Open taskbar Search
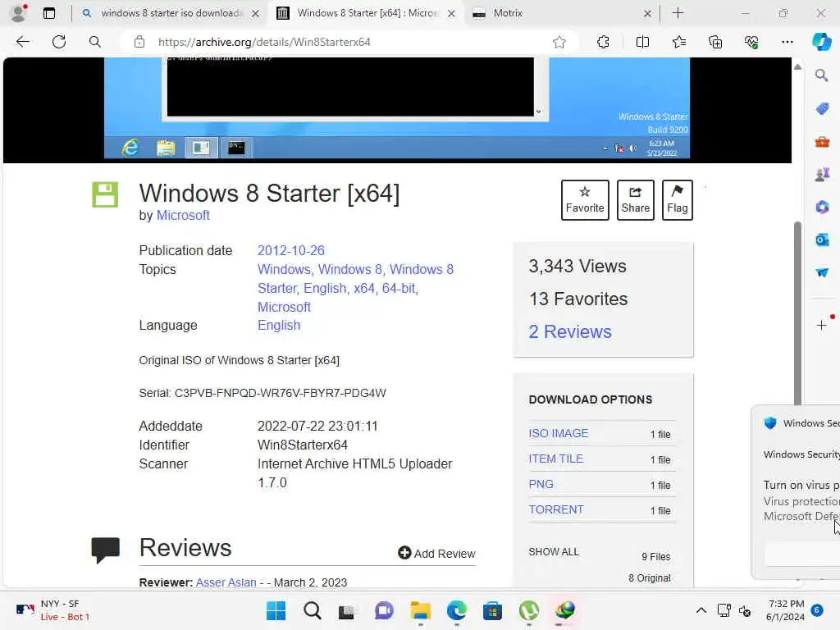The height and width of the screenshot is (630, 840). click(313, 610)
